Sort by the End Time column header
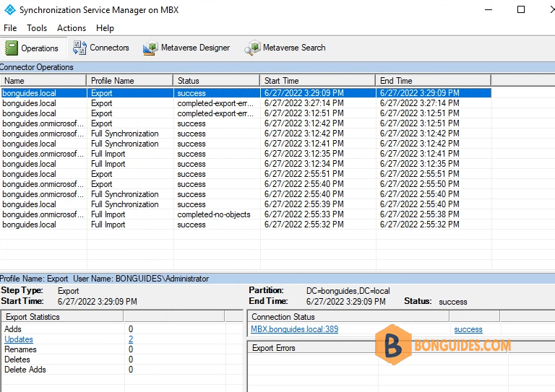 point(434,81)
